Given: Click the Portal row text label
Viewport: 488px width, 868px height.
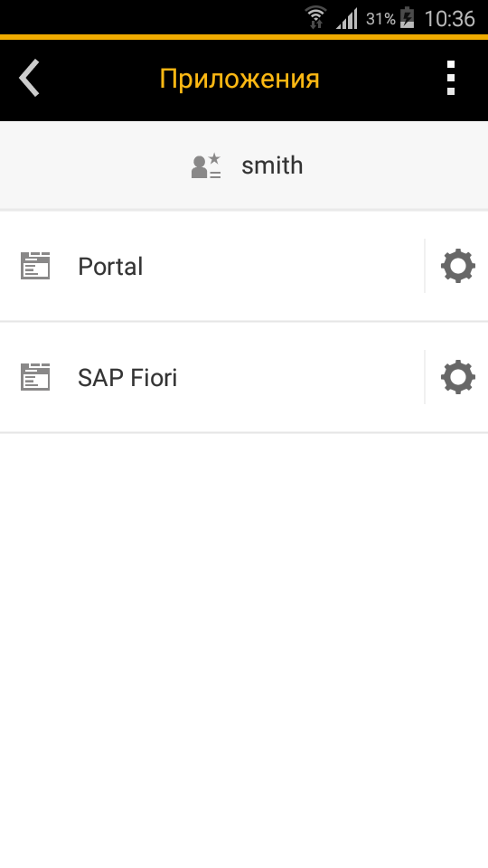Looking at the screenshot, I should pyautogui.click(x=110, y=266).
